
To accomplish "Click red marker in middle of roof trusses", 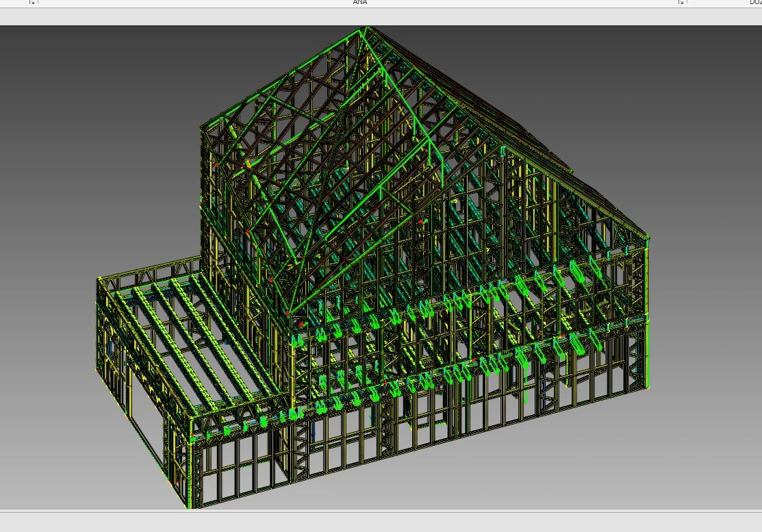I will coord(420,221).
